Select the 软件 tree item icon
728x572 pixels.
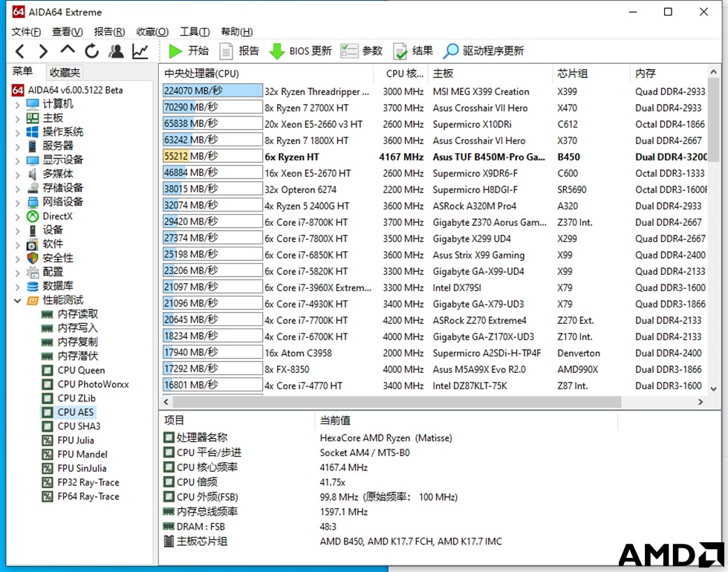click(33, 244)
